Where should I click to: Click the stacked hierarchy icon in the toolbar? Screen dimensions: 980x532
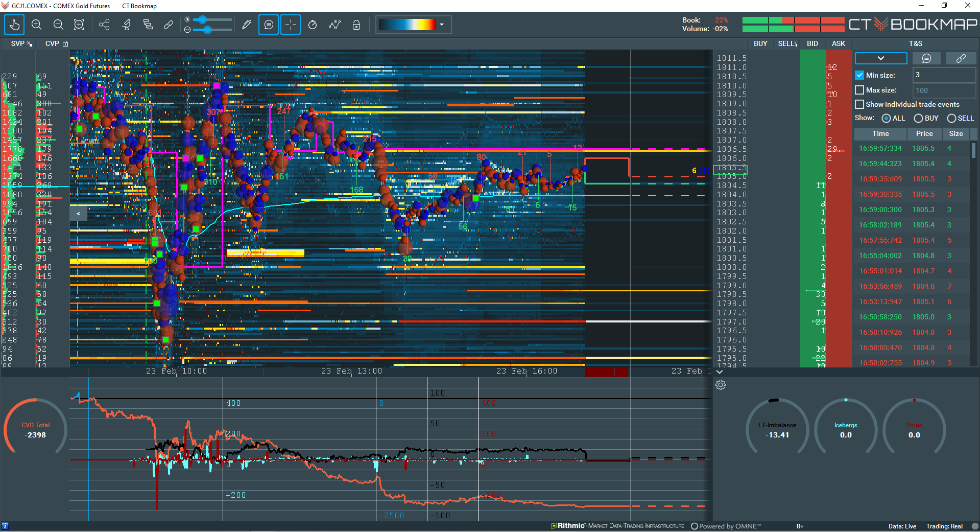point(148,25)
